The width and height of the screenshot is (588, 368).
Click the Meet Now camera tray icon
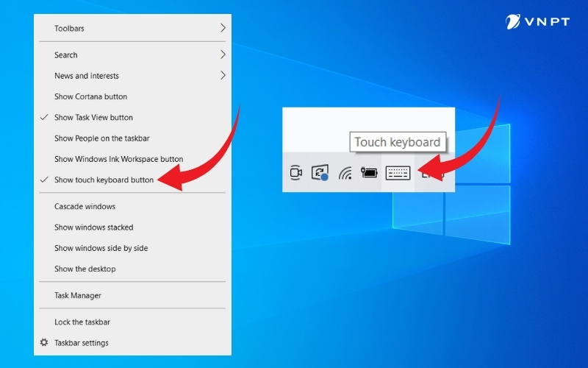[296, 174]
